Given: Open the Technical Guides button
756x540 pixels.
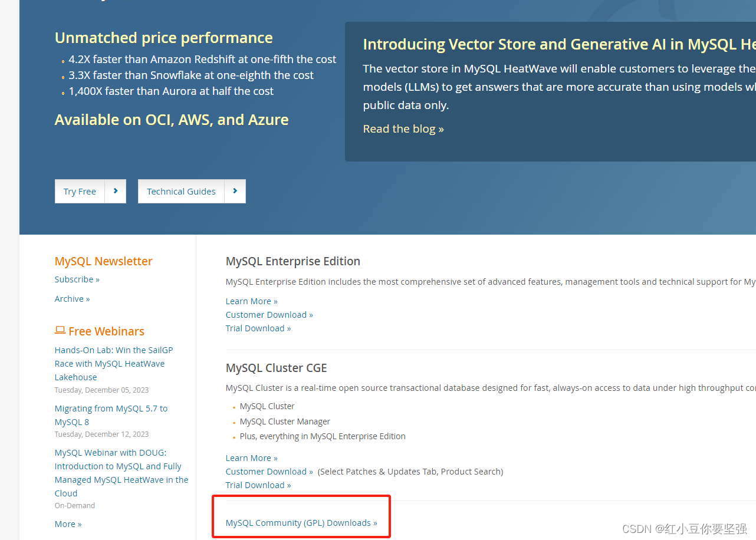Looking at the screenshot, I should point(181,192).
